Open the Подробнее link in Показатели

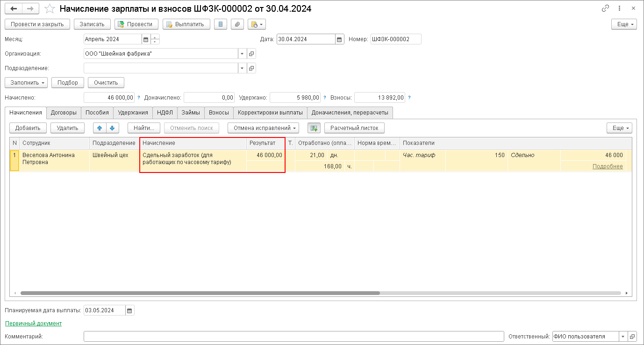(608, 166)
